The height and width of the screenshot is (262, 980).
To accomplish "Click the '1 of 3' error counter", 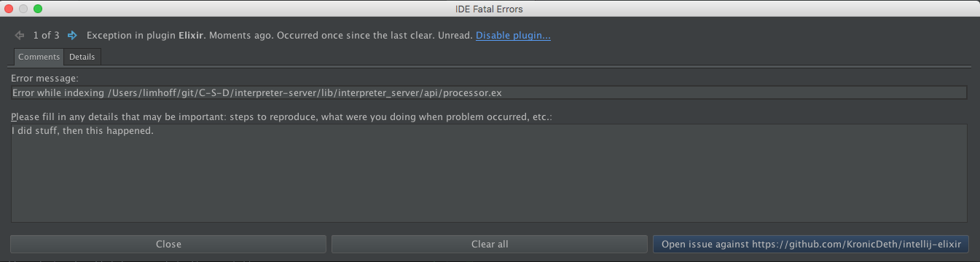I will click(46, 35).
